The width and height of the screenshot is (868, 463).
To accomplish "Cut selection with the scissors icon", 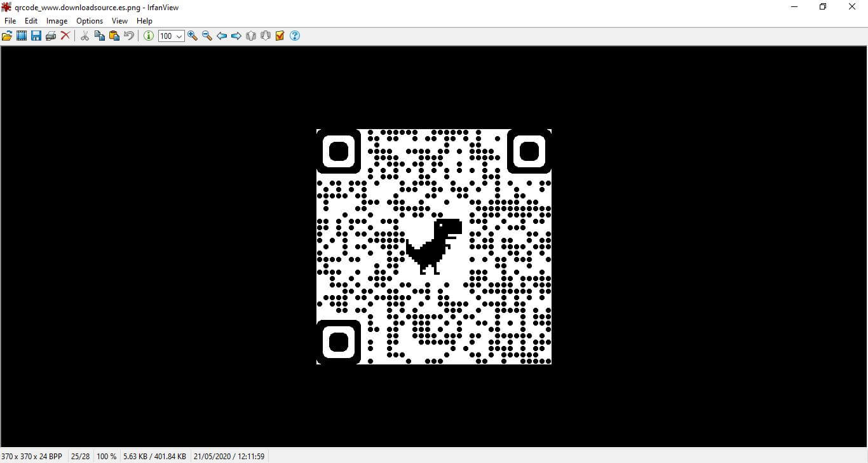I will [x=85, y=36].
